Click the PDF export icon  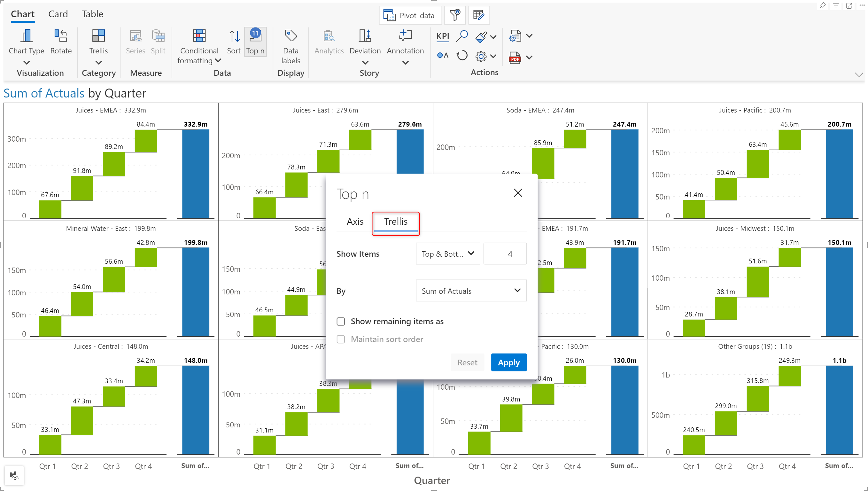(x=515, y=58)
